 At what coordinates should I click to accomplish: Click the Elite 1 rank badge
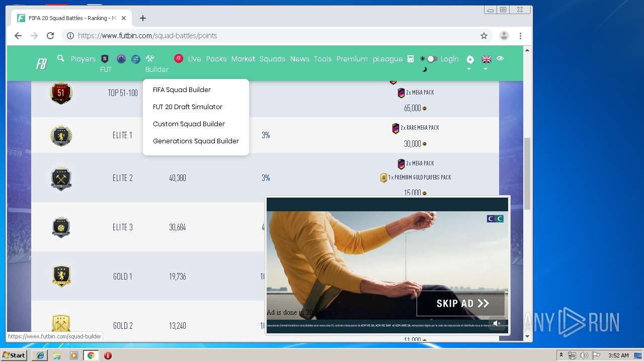pos(61,135)
